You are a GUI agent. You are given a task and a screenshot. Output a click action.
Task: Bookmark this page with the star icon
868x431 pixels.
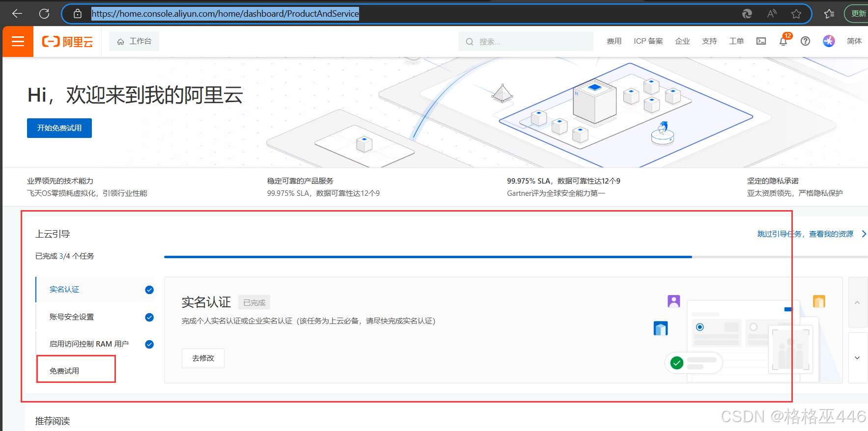click(796, 14)
